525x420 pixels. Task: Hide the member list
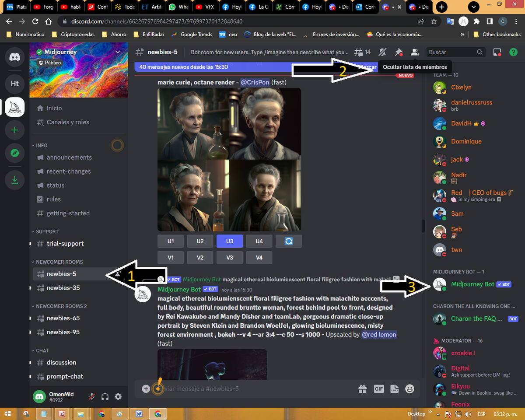(x=415, y=52)
